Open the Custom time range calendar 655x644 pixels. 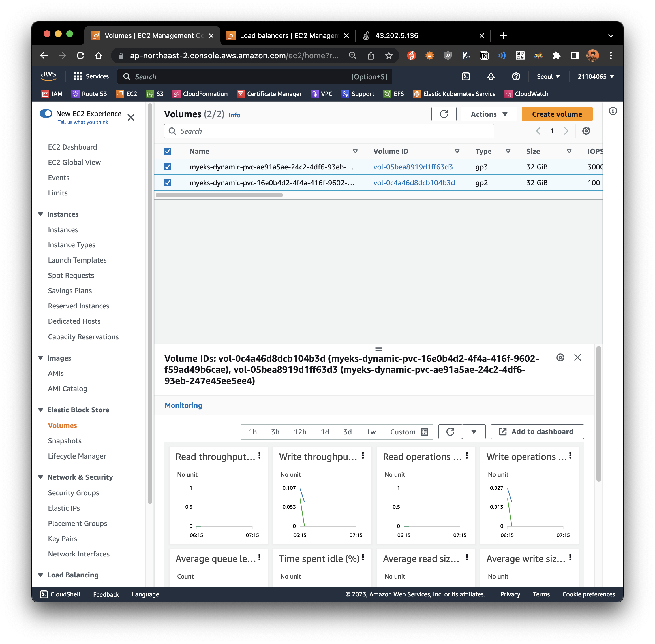(409, 432)
